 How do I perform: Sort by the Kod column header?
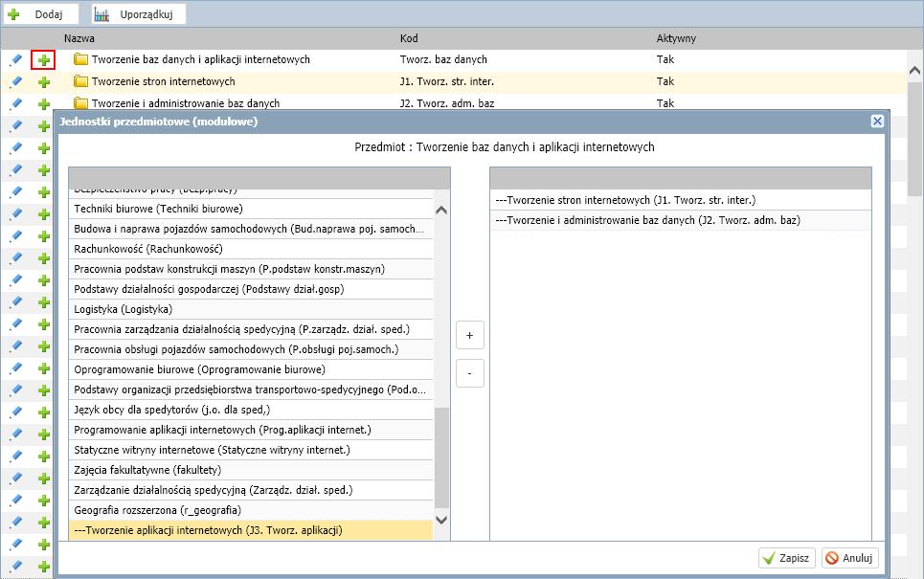(409, 38)
